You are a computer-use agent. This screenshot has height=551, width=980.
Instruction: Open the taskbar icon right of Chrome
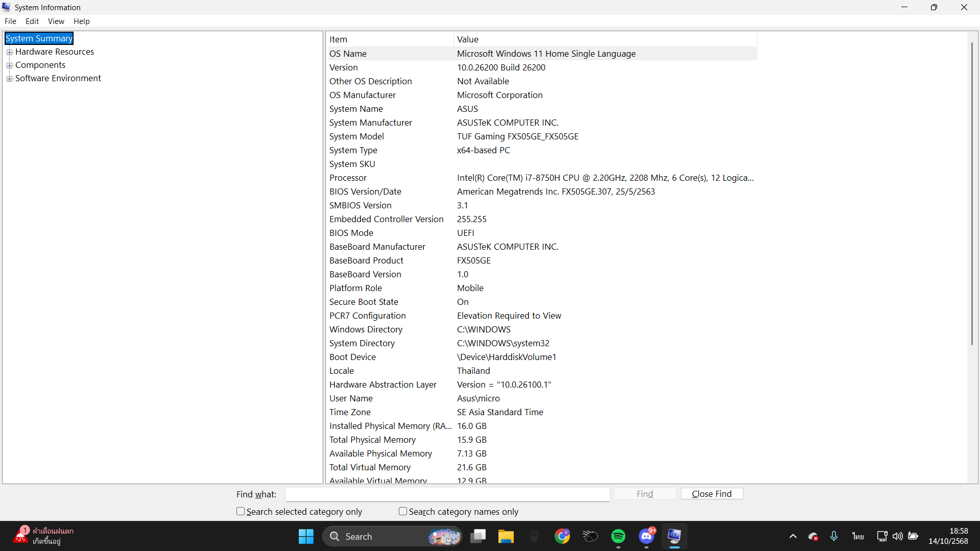[590, 536]
